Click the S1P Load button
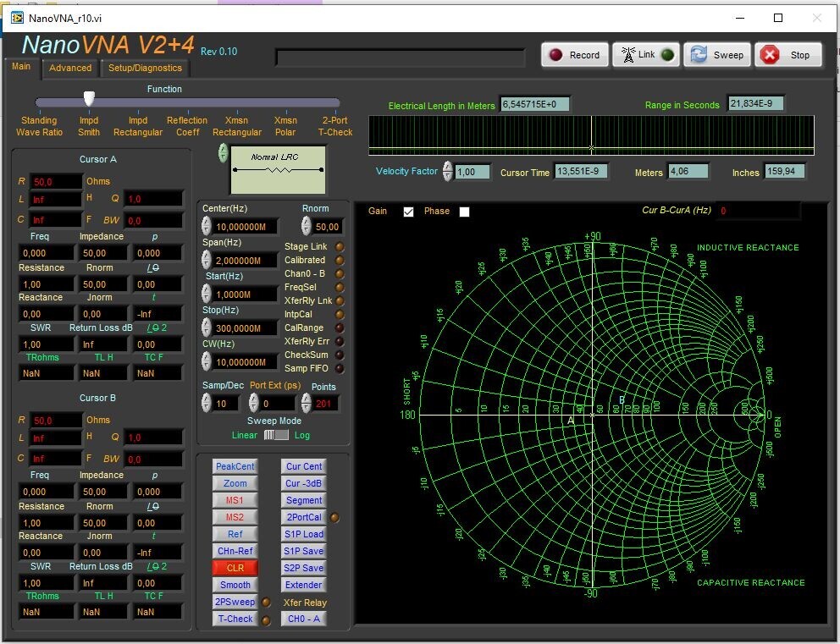This screenshot has width=840, height=644. point(304,534)
